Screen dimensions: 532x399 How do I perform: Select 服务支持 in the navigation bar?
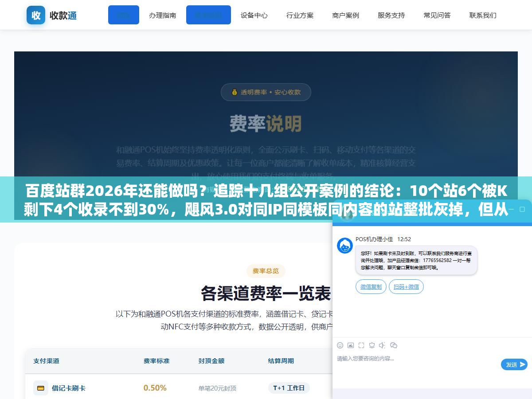coord(391,15)
